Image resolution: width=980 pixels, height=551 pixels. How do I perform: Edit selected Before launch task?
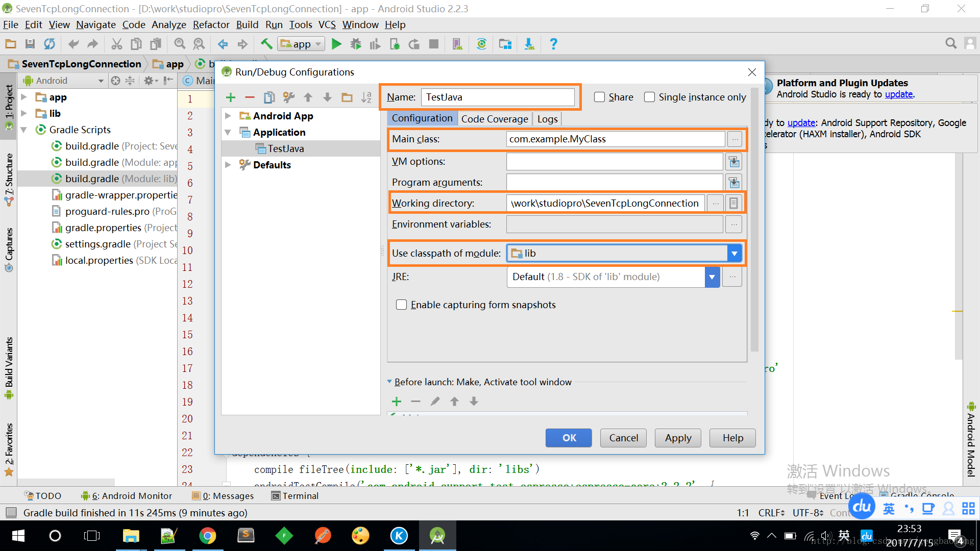point(435,402)
